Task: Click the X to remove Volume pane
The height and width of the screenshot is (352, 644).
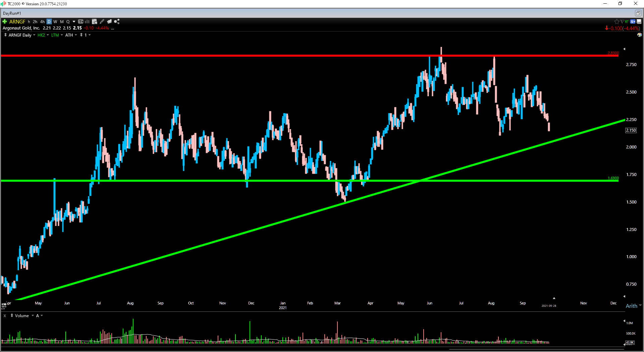Action: click(x=5, y=316)
